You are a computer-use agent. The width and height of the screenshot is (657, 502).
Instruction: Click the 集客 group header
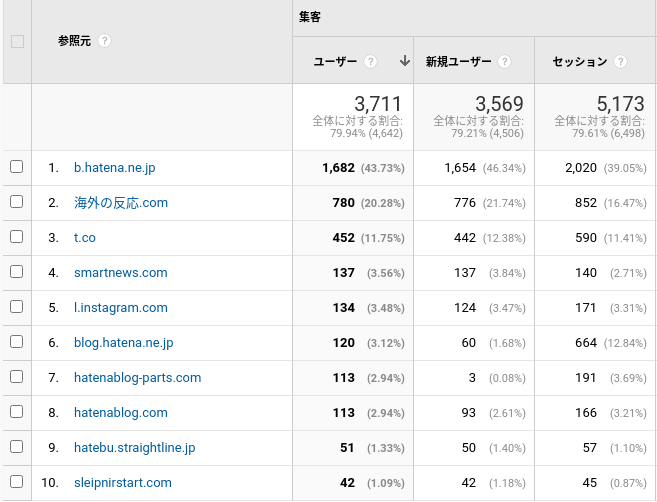(310, 17)
